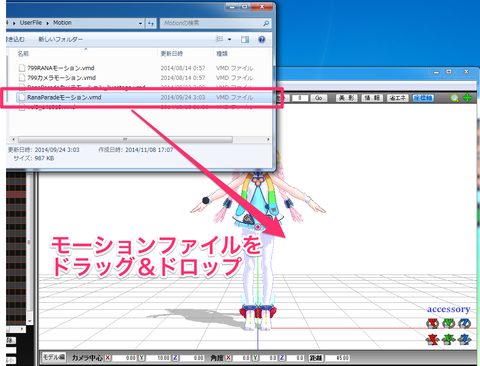Open the address bar history dropdown
This screenshot has height=366, width=480.
coord(140,23)
